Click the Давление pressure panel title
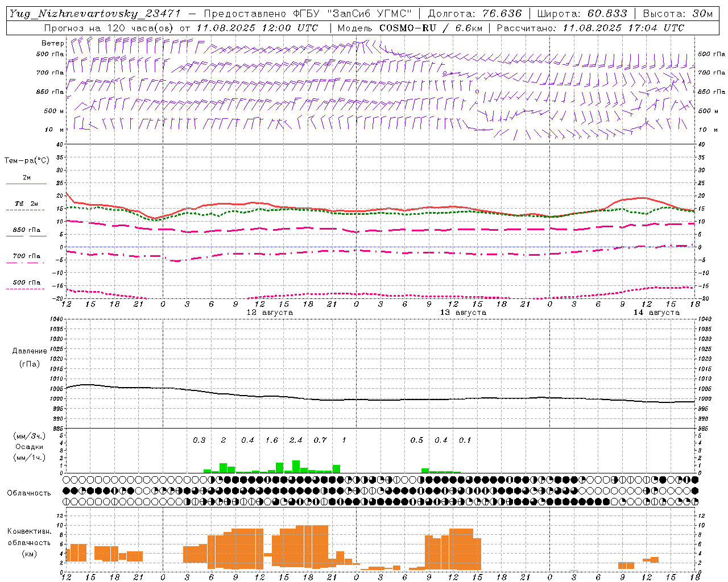This screenshot has height=582, width=728. coord(29,351)
